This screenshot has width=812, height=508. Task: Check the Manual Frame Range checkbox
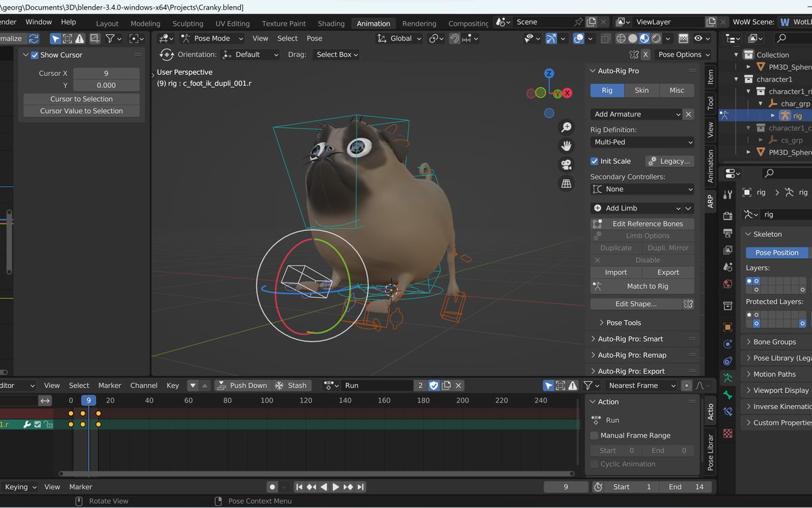click(x=594, y=436)
